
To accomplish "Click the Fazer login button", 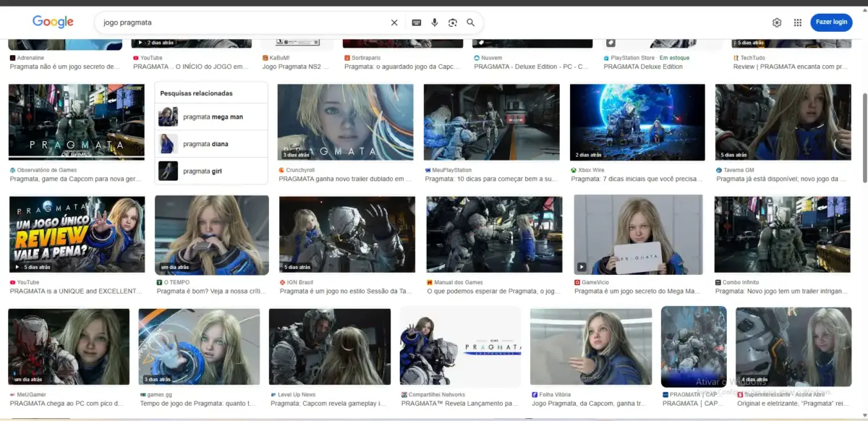I will pyautogui.click(x=831, y=22).
